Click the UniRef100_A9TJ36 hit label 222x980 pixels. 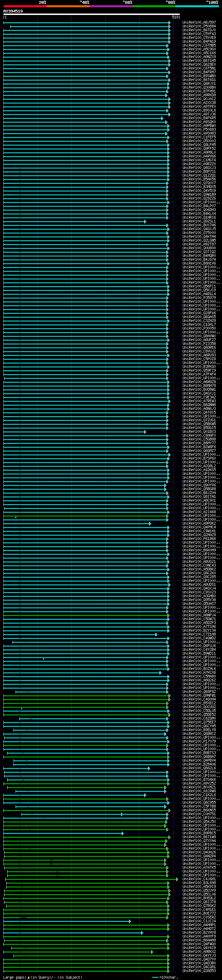click(x=199, y=114)
